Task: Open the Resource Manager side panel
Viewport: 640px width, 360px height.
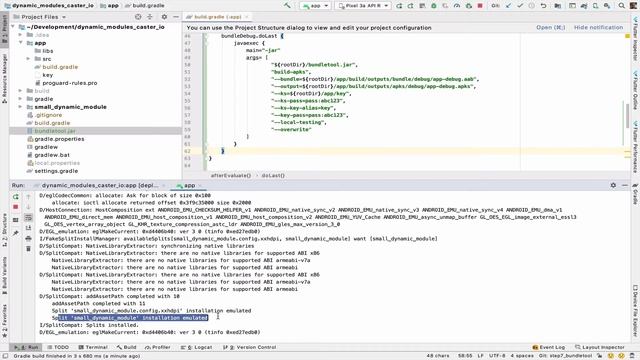Action: (x=4, y=78)
